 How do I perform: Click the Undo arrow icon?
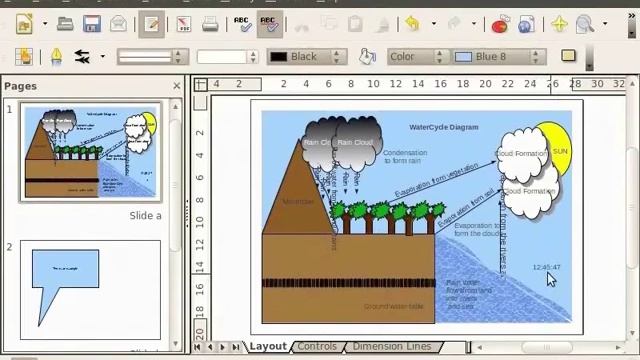(x=413, y=24)
